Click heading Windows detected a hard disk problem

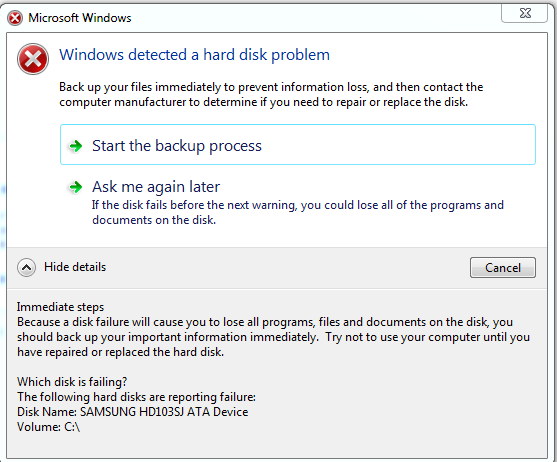coord(194,55)
